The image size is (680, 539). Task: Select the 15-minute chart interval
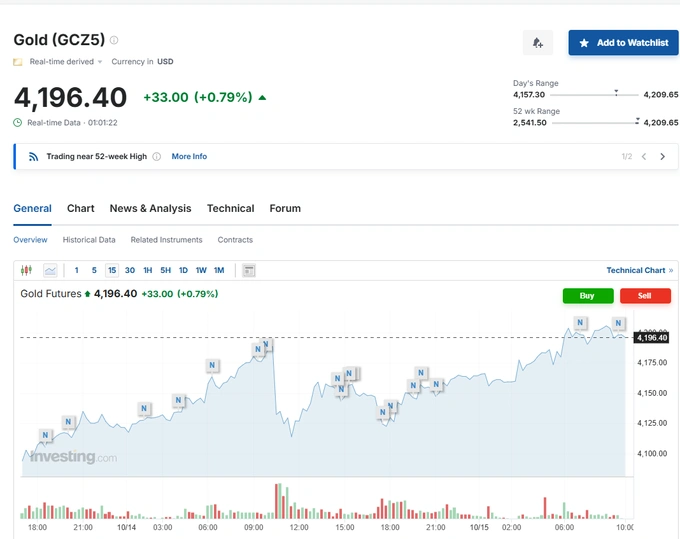point(112,270)
